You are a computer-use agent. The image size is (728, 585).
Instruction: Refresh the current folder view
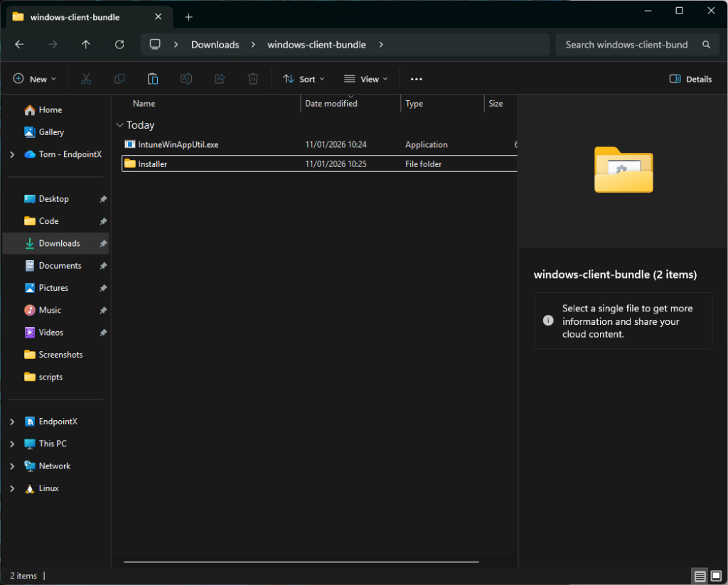coord(119,45)
